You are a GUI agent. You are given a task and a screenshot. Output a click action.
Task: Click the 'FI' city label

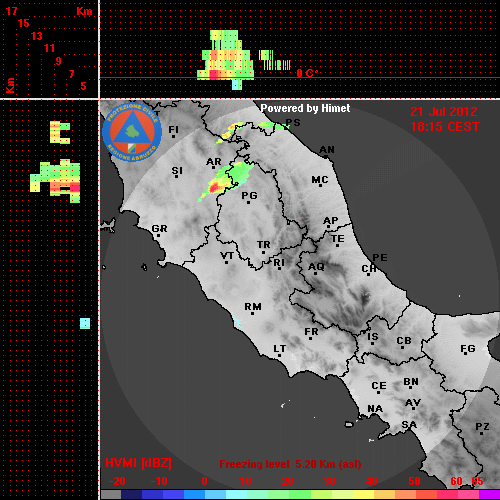(173, 129)
